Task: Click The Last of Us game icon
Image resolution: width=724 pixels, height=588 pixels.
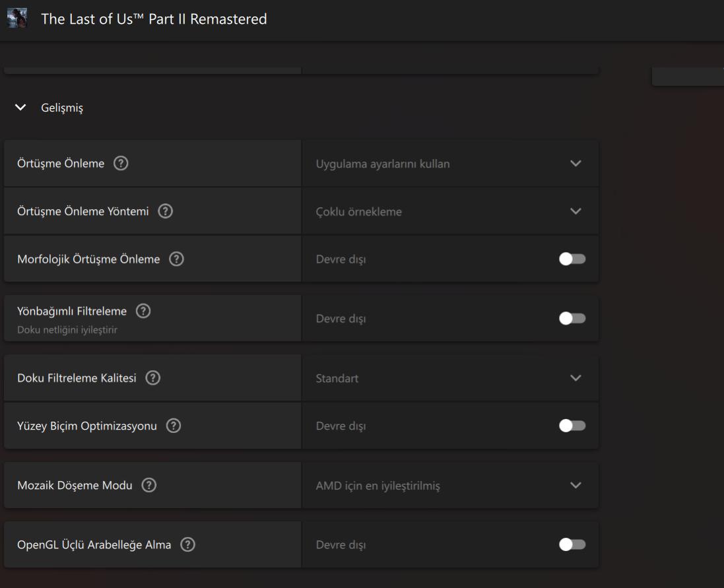Action: click(17, 18)
